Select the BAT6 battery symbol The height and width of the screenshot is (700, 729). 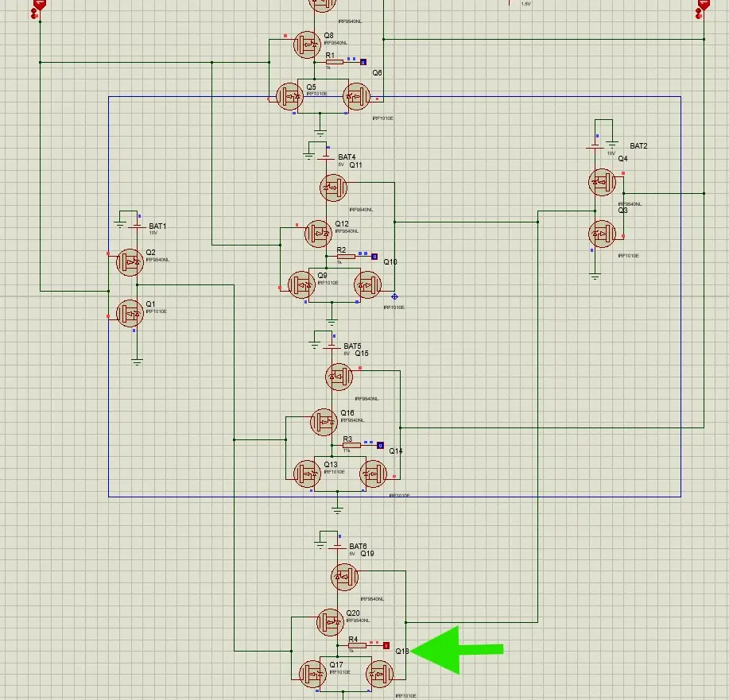click(x=338, y=547)
